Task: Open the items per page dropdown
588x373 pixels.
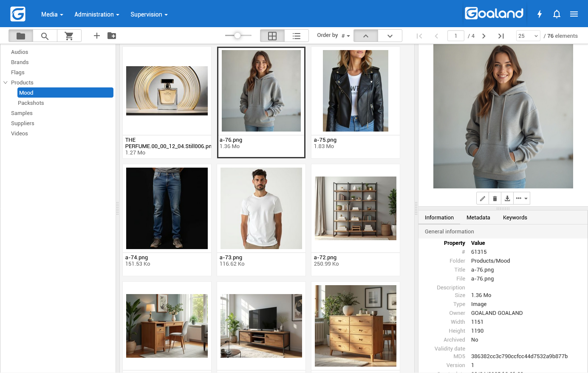Action: tap(528, 36)
